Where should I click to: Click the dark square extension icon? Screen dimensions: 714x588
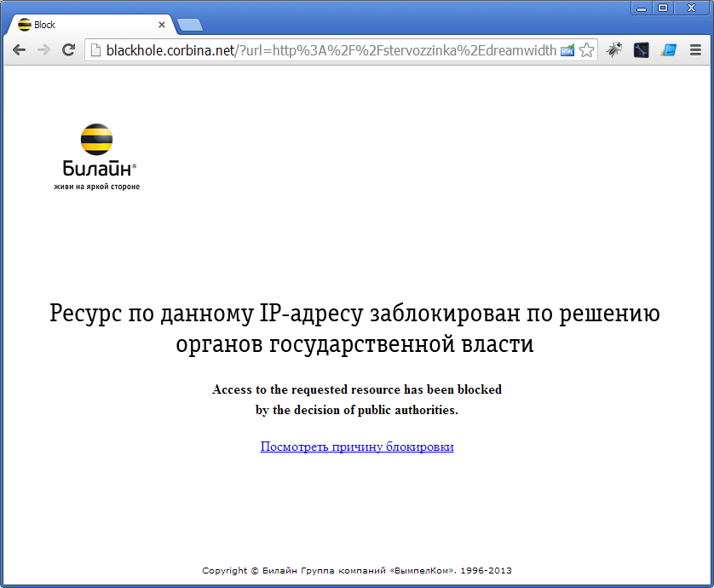pyautogui.click(x=641, y=49)
